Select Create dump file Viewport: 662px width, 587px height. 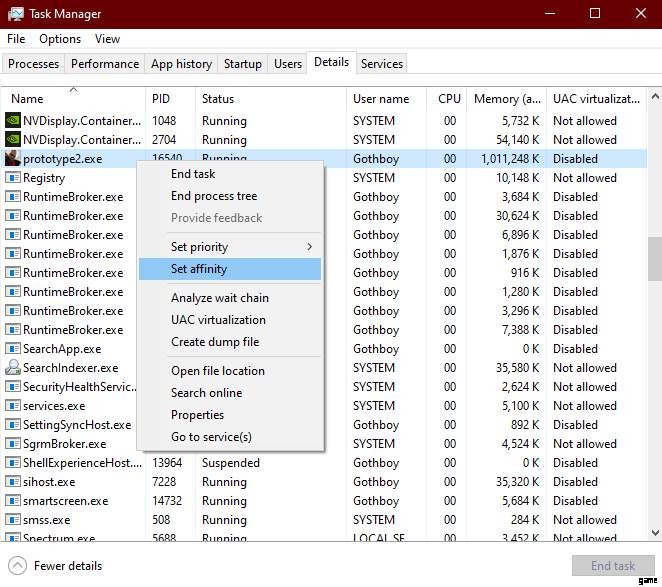[x=230, y=342]
